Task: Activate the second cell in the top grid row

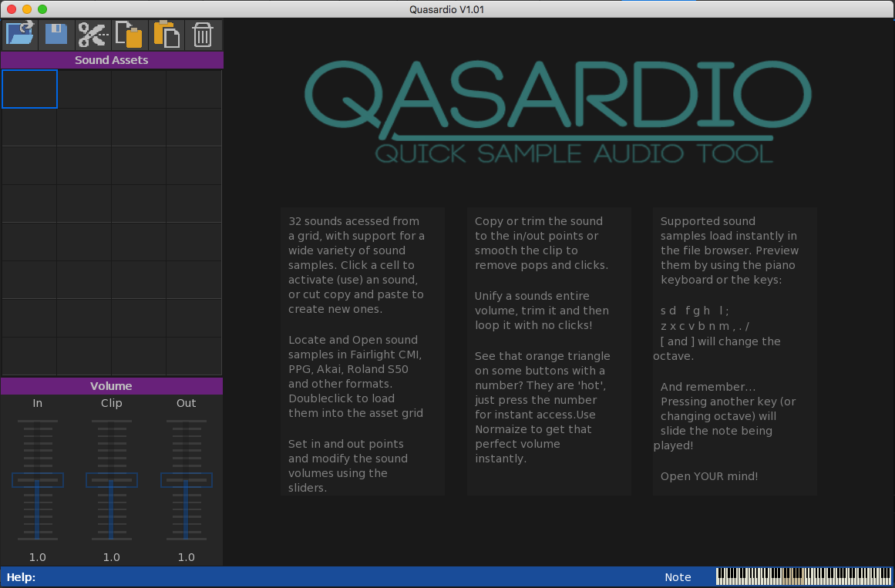Action: (84, 89)
